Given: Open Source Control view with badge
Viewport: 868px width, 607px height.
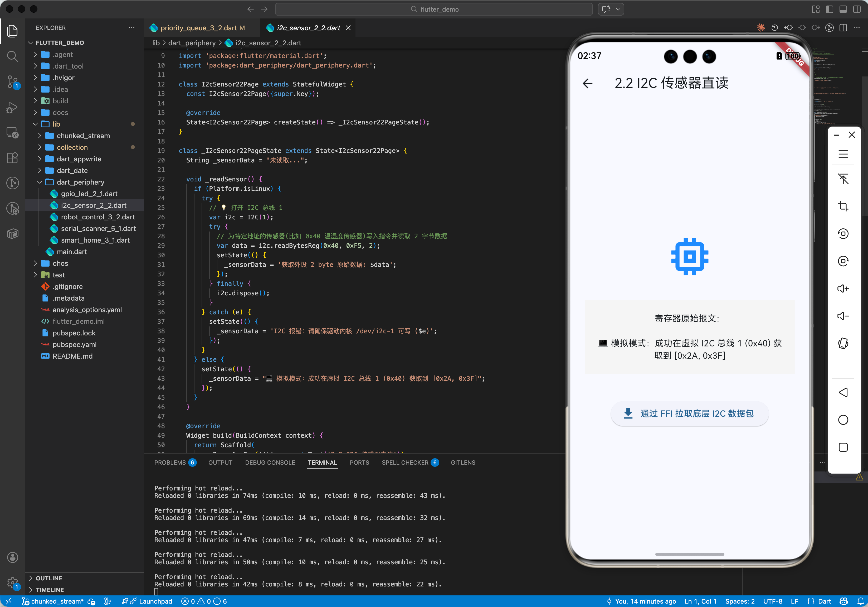Looking at the screenshot, I should (x=12, y=81).
